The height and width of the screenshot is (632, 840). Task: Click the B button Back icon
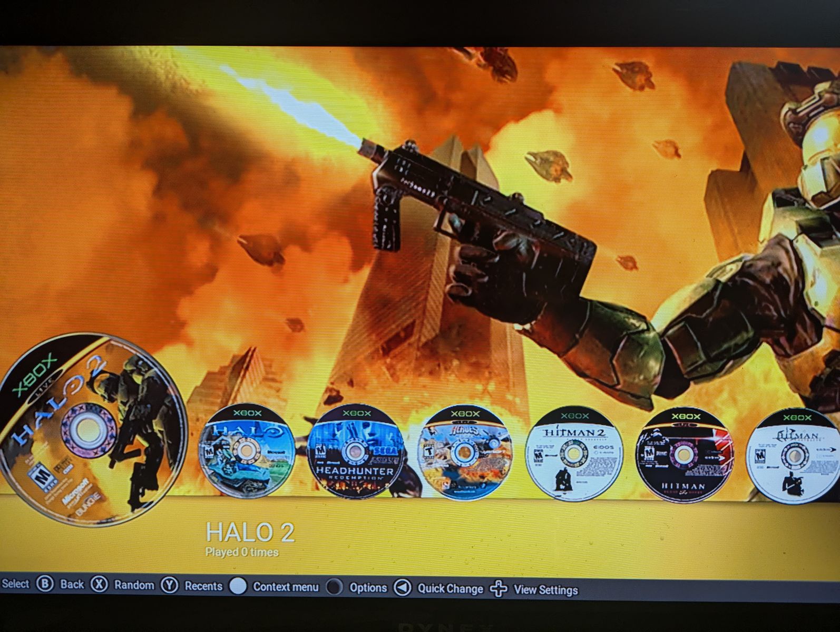click(45, 584)
